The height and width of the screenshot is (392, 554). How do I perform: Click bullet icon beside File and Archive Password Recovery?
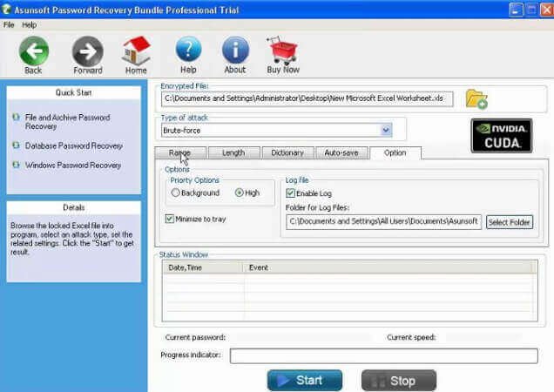pyautogui.click(x=16, y=117)
